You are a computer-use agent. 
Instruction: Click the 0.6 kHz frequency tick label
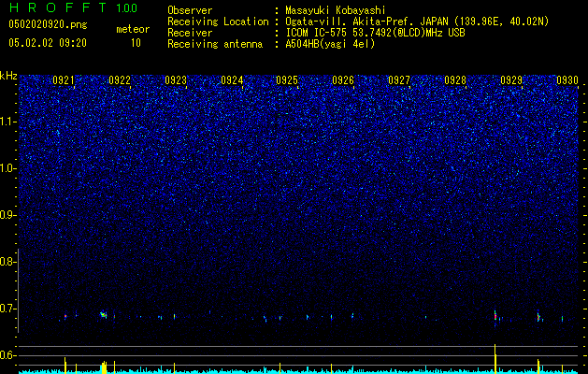[7, 355]
